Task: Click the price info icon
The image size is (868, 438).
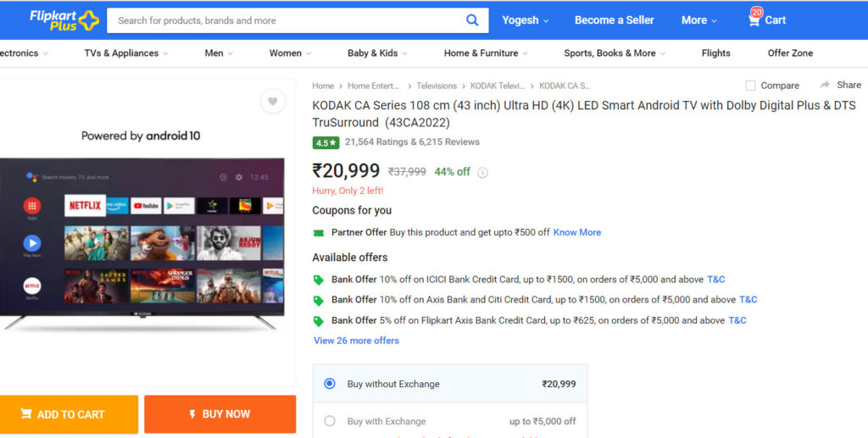Action: (x=482, y=173)
